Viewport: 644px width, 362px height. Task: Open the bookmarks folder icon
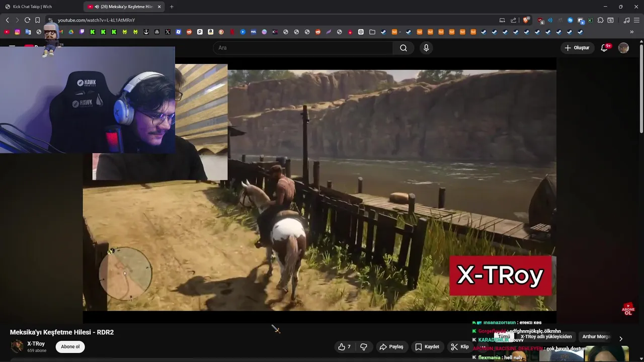[x=372, y=32]
